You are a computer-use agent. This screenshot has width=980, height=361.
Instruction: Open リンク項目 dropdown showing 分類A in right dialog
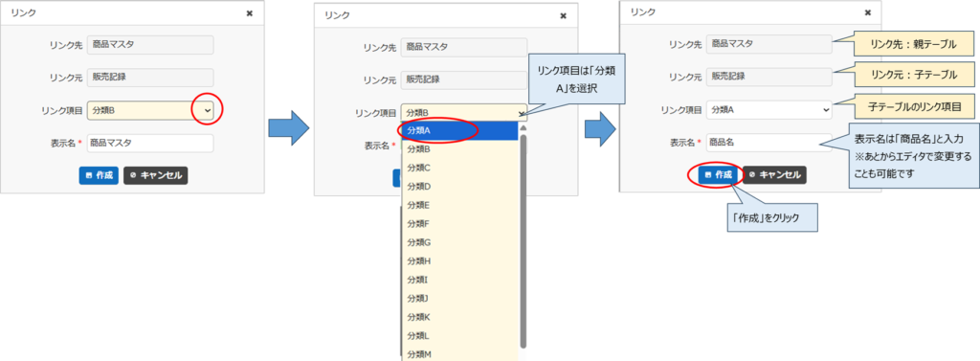point(769,109)
